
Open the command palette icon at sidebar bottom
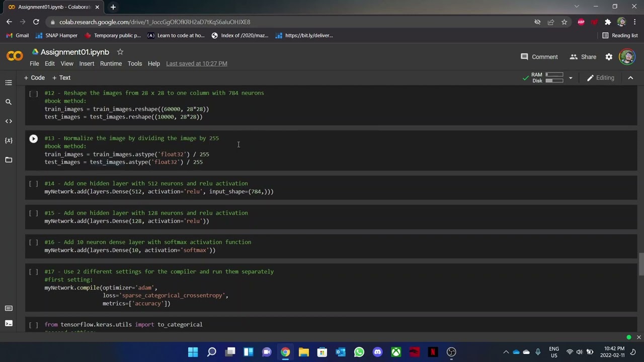[x=9, y=308]
